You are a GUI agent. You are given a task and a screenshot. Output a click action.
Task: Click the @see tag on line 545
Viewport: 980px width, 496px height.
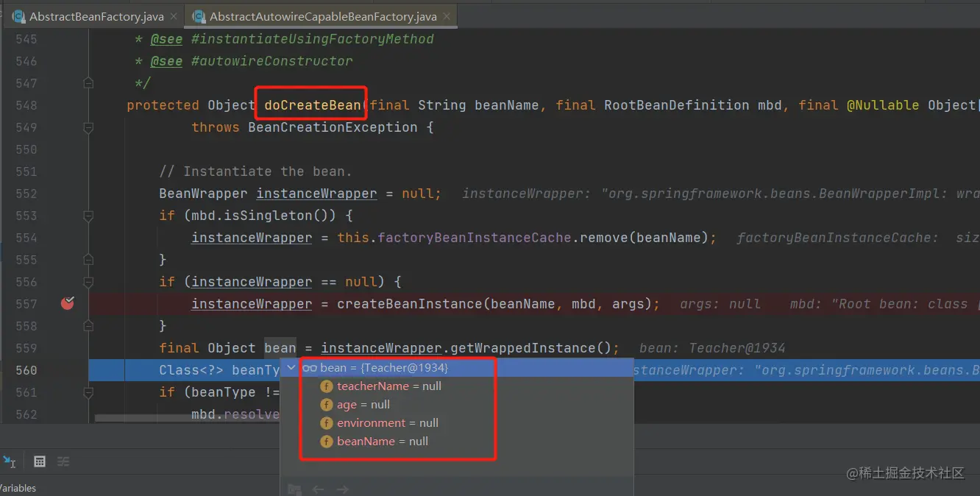coord(166,39)
